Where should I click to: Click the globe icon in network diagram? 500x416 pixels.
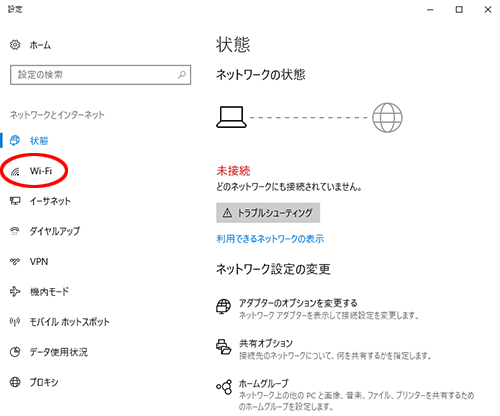(x=387, y=117)
